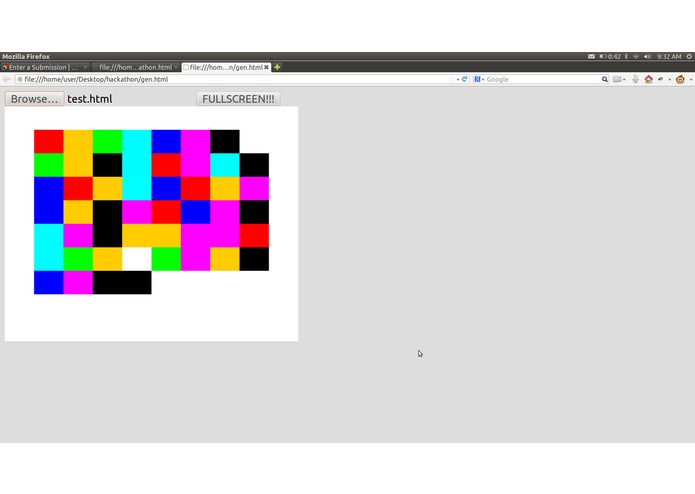
Task: Close the gen.html tab
Action: point(266,67)
